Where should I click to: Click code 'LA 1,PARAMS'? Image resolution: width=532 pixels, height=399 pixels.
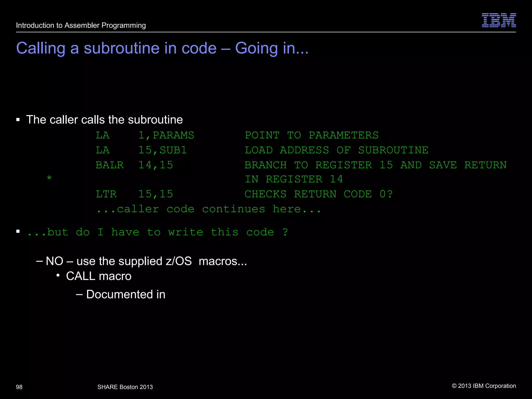pos(145,135)
